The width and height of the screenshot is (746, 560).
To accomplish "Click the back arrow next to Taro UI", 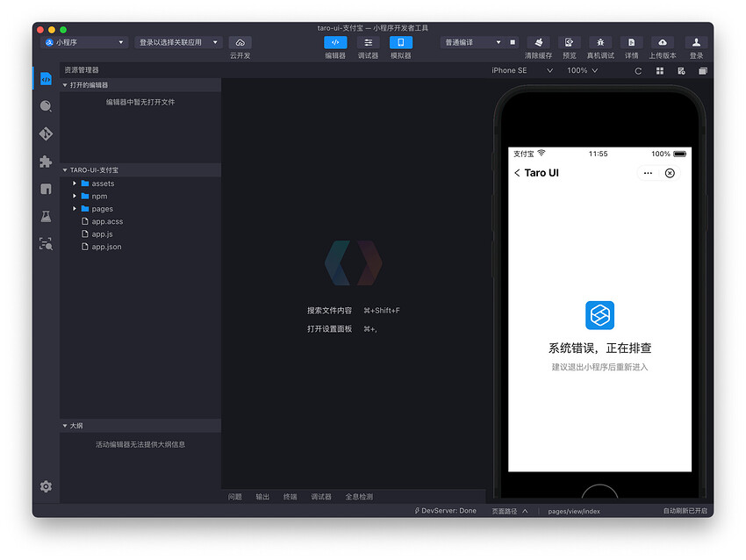I will tap(517, 173).
